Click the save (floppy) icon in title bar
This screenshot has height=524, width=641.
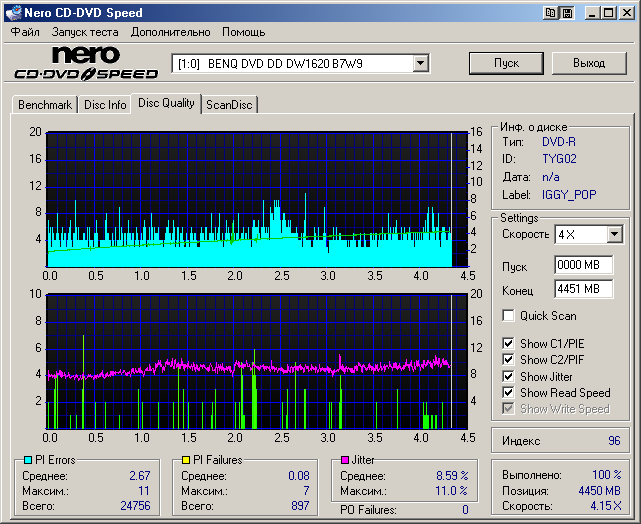(567, 13)
